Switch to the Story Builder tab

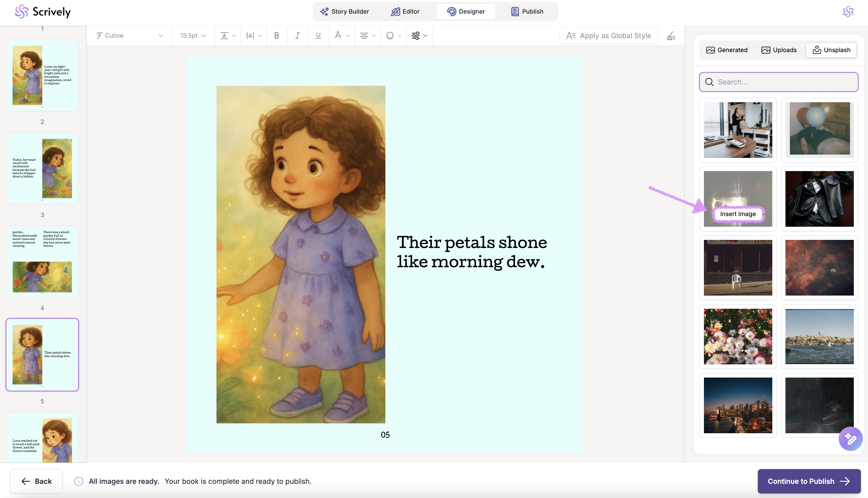click(x=345, y=12)
